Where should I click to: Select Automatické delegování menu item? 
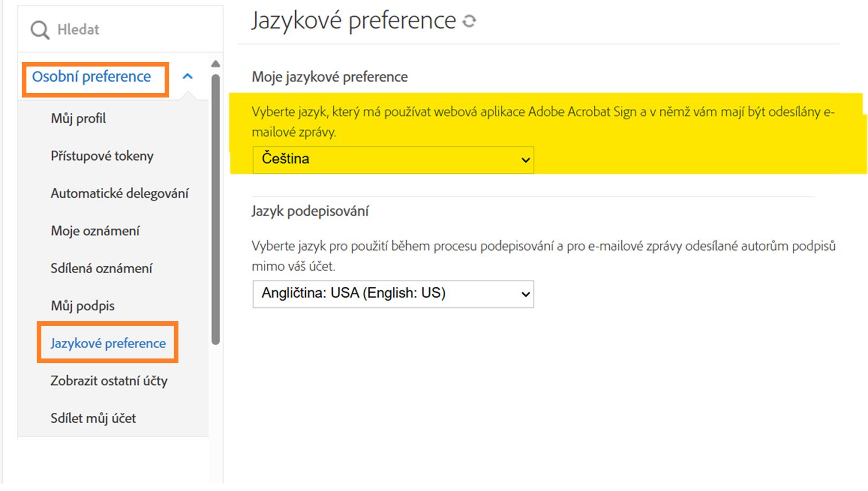(x=119, y=193)
